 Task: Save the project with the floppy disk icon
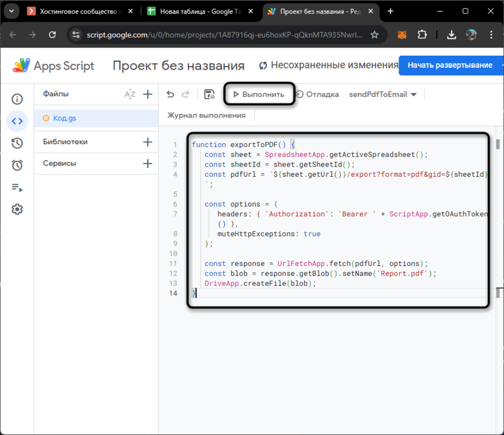point(210,95)
